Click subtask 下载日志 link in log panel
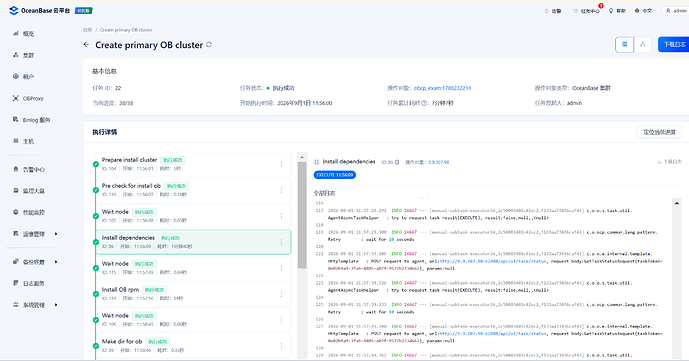Image resolution: width=689 pixels, height=361 pixels. [x=669, y=162]
